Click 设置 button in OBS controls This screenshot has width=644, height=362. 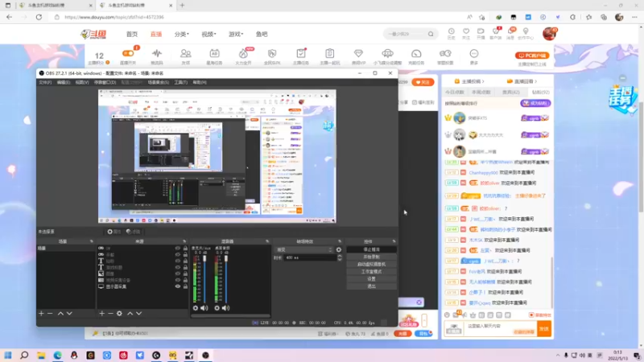click(x=371, y=279)
